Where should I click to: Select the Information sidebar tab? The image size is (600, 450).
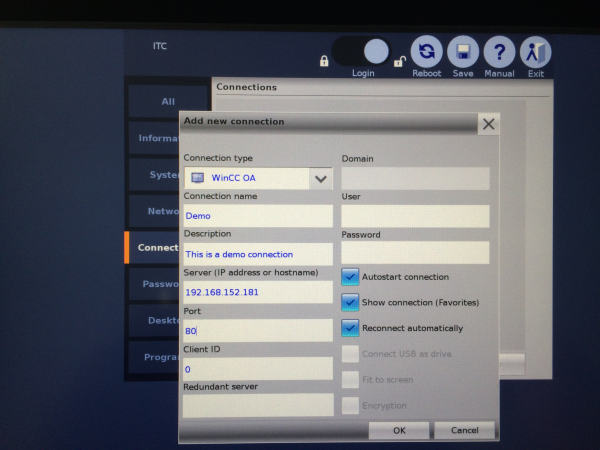(154, 138)
